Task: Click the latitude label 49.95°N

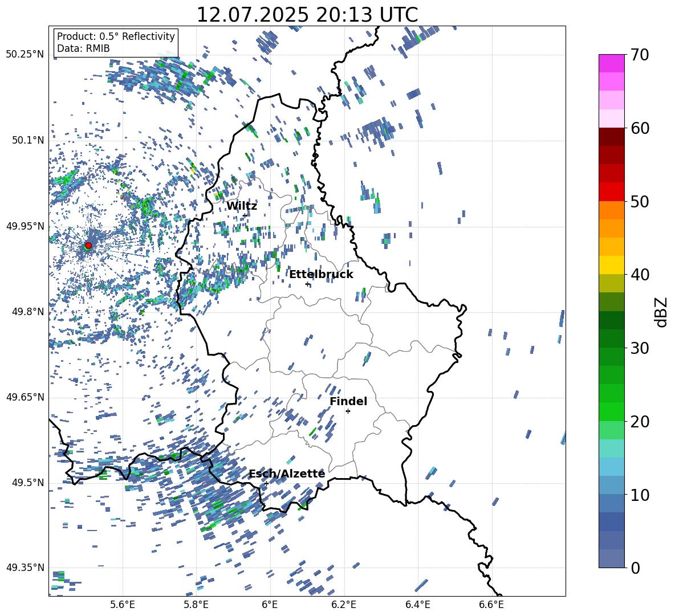Action: point(25,226)
